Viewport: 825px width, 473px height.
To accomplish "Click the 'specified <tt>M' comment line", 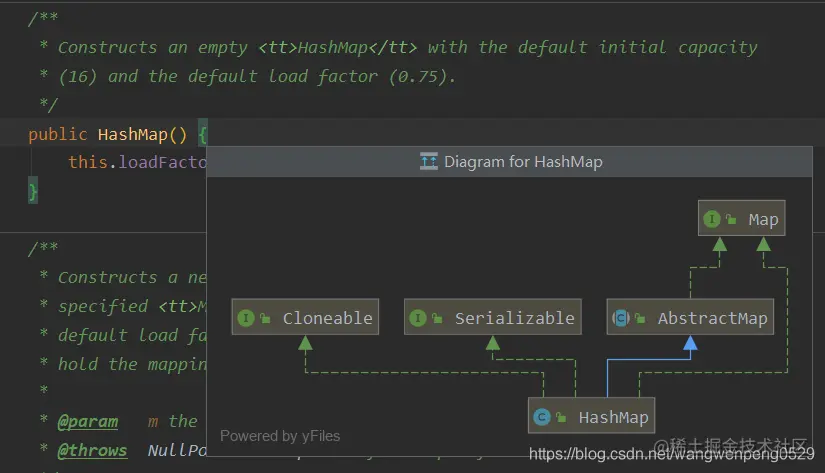I will (x=123, y=306).
